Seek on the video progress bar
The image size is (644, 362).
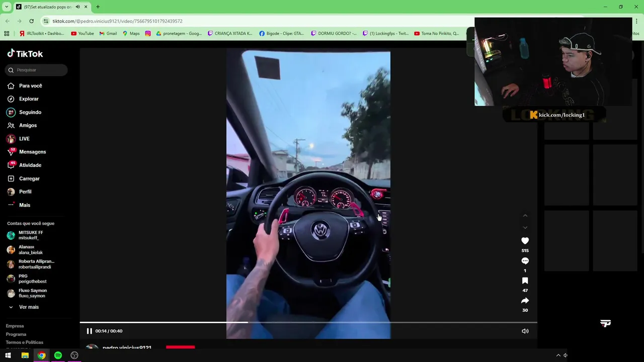pyautogui.click(x=308, y=322)
